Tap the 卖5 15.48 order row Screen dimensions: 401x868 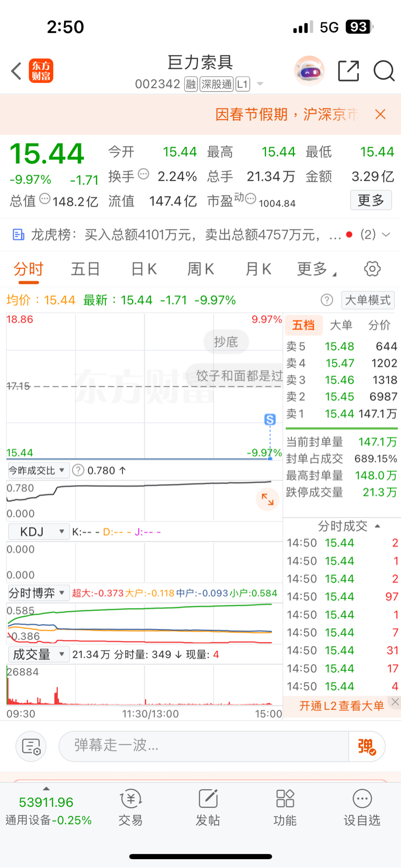coord(341,347)
